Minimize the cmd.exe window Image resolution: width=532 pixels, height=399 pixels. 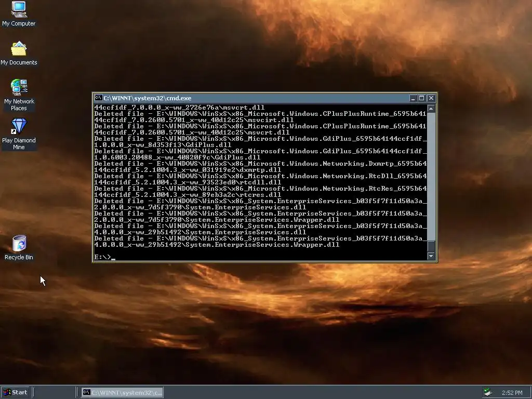point(413,98)
